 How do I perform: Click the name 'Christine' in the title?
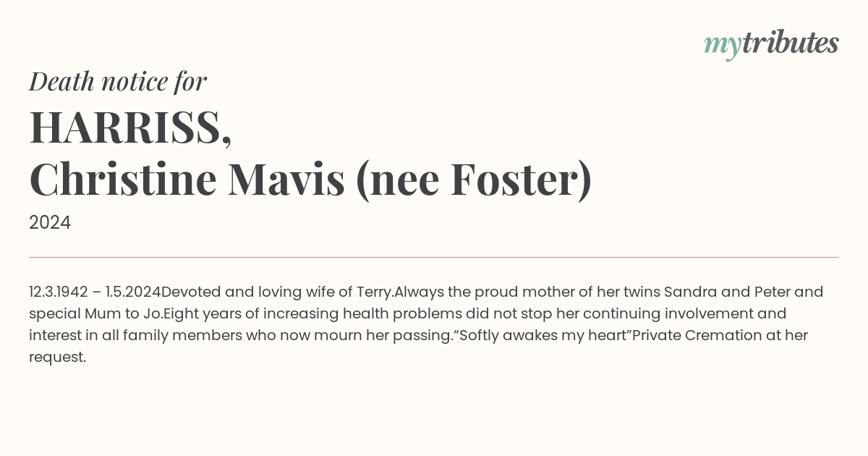click(x=123, y=180)
